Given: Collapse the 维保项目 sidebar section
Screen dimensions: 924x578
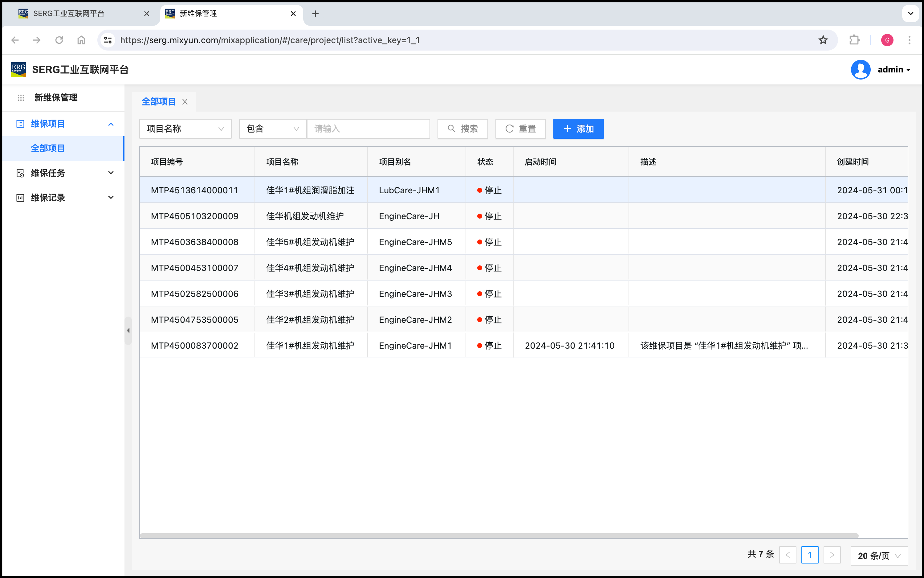Looking at the screenshot, I should tap(111, 124).
